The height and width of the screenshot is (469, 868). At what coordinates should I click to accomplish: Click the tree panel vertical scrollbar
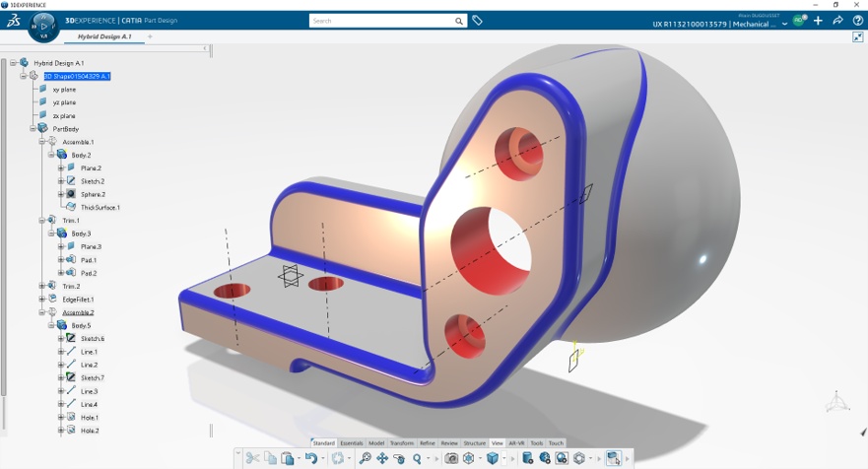[x=3, y=227]
